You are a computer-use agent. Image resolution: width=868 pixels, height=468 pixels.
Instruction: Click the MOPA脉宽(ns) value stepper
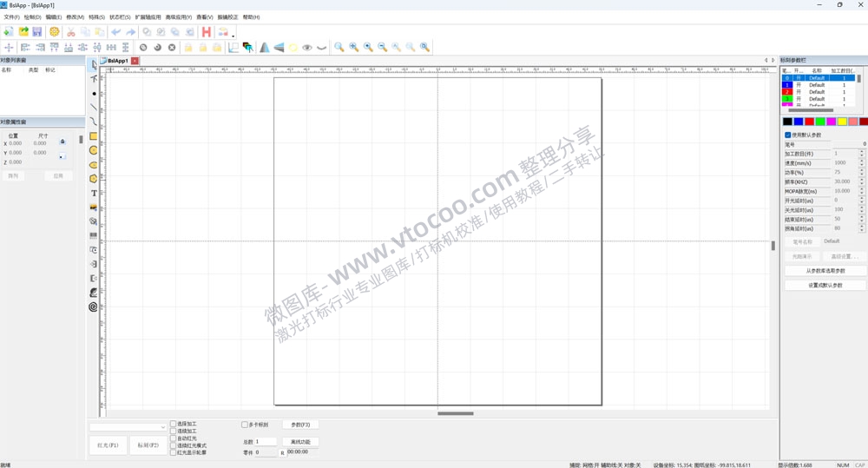pyautogui.click(x=861, y=191)
